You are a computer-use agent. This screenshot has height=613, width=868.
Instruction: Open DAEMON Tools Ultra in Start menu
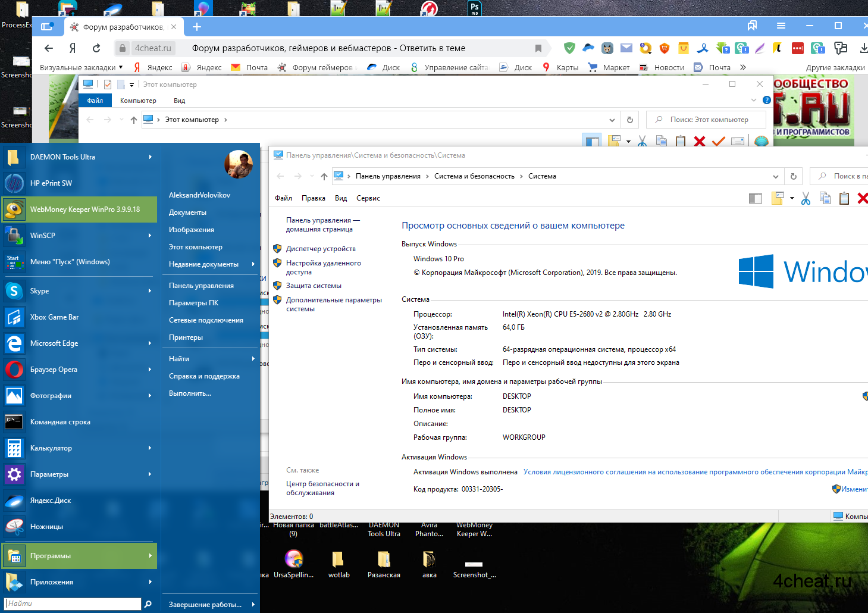tap(79, 157)
